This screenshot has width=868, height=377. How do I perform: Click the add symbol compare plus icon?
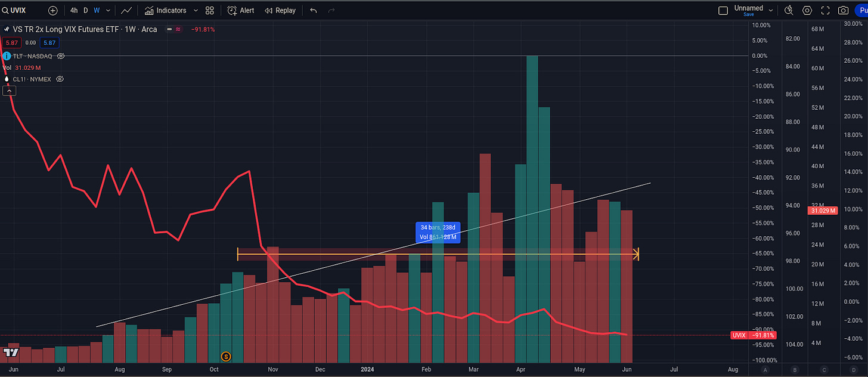[53, 10]
